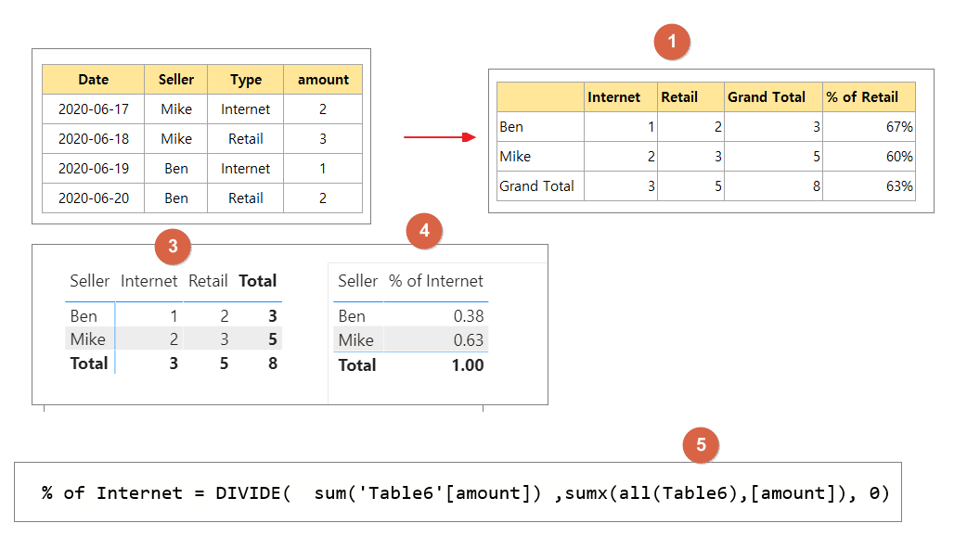Click Mike in the 2020-06-17 row
Viewport: 980px width, 549px height.
176,109
